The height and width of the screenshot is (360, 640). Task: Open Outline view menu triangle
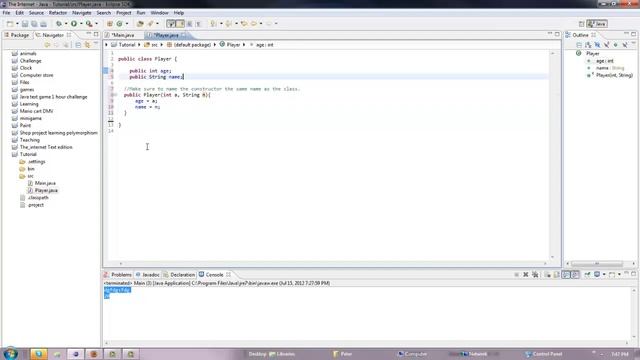pos(633,43)
